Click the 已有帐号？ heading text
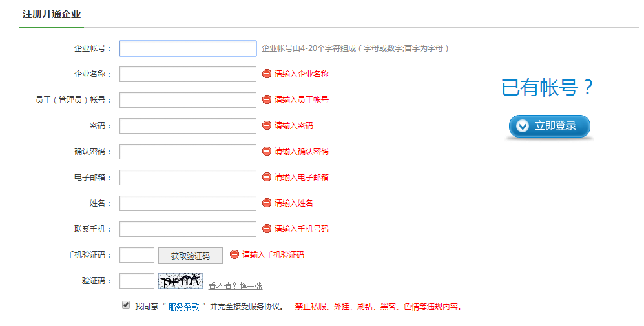Screen dimensions: 644x326 pyautogui.click(x=548, y=87)
